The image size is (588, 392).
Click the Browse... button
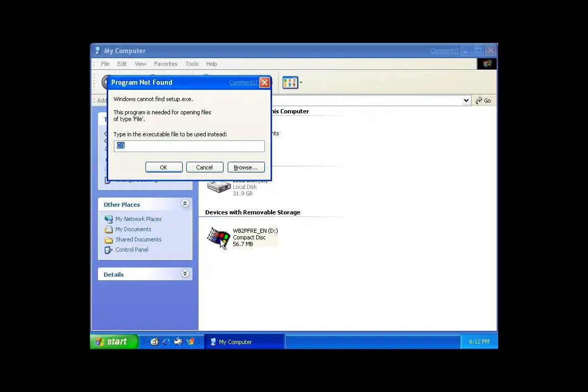pos(246,167)
